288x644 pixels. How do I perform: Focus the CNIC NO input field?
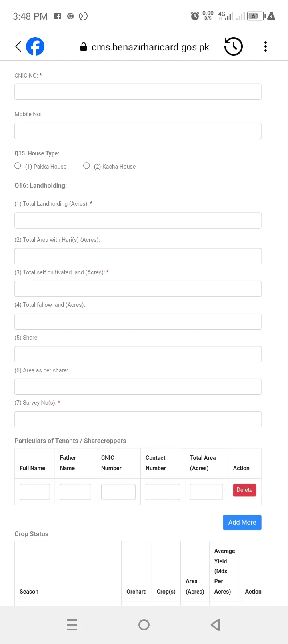click(x=138, y=92)
